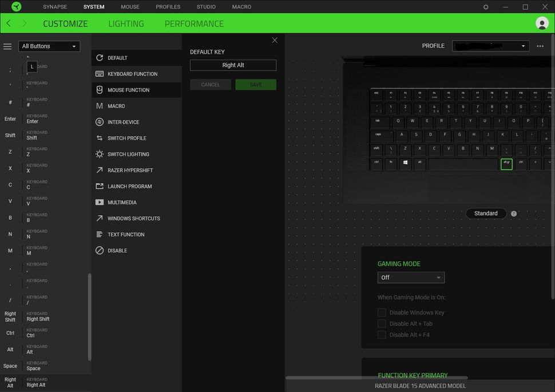Open the Macro section in the top bar

(x=241, y=6)
